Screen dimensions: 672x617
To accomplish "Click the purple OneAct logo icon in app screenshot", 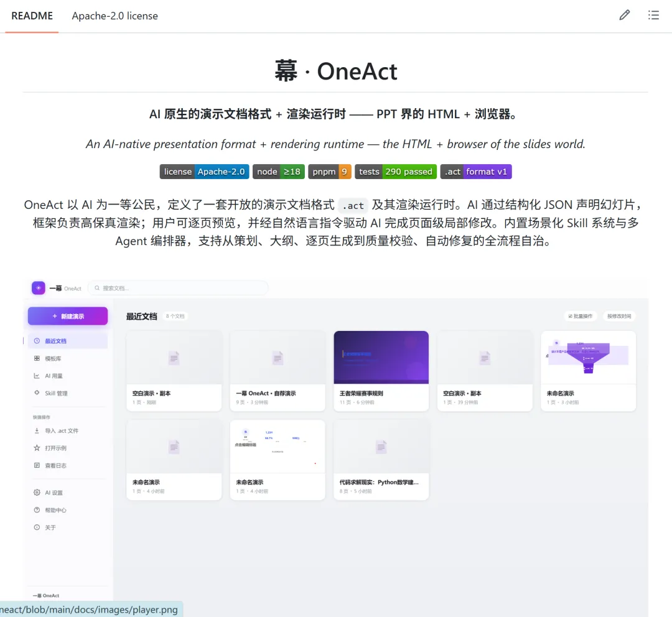I will coord(38,288).
